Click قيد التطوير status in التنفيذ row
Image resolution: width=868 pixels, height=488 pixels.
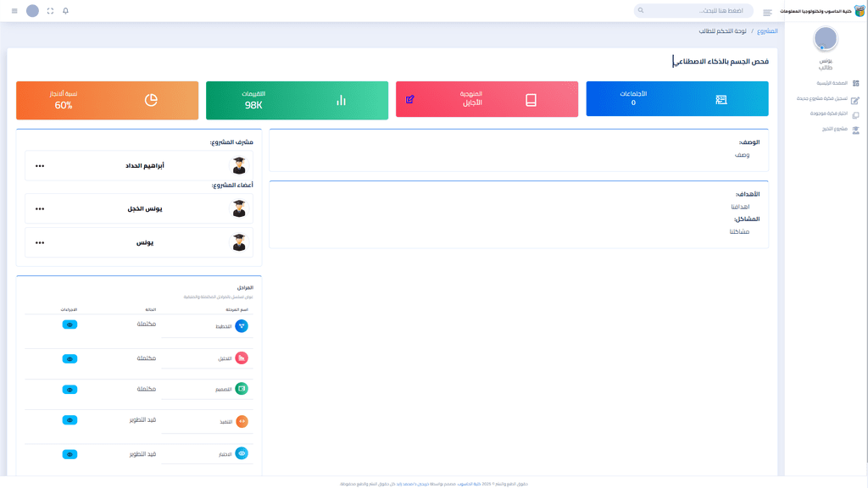click(x=142, y=420)
